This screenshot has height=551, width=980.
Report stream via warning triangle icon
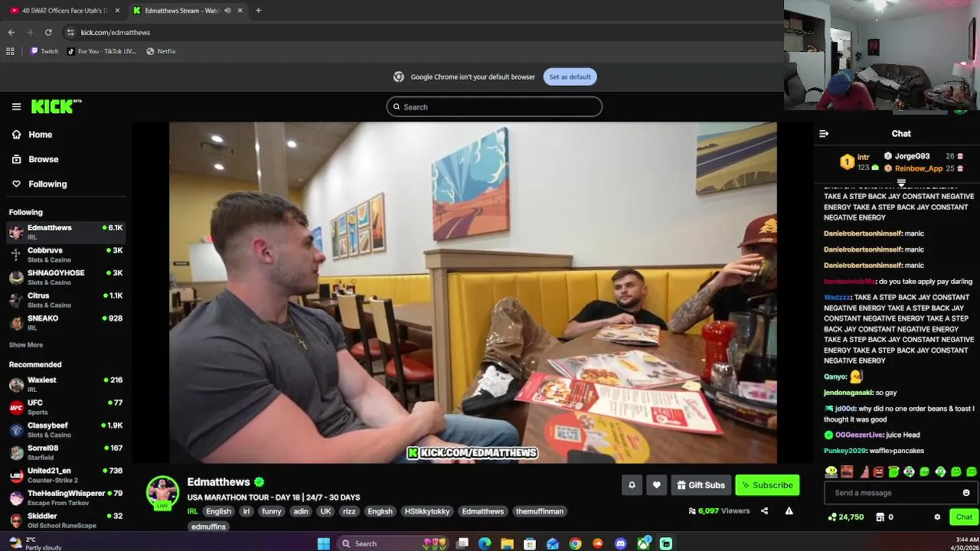point(789,511)
